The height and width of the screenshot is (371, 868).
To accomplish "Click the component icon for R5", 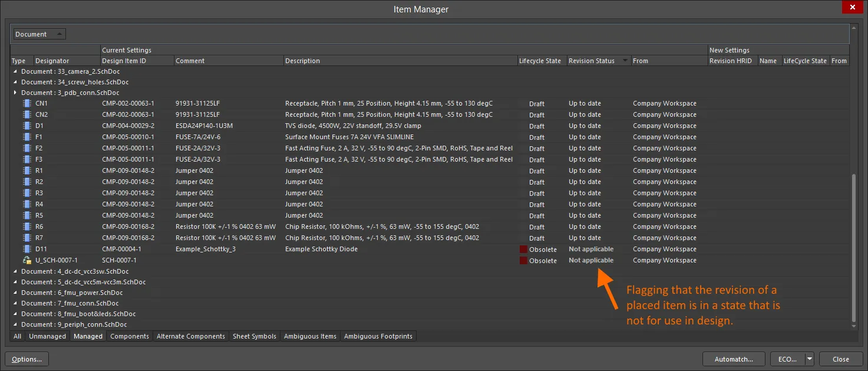I will (27, 215).
